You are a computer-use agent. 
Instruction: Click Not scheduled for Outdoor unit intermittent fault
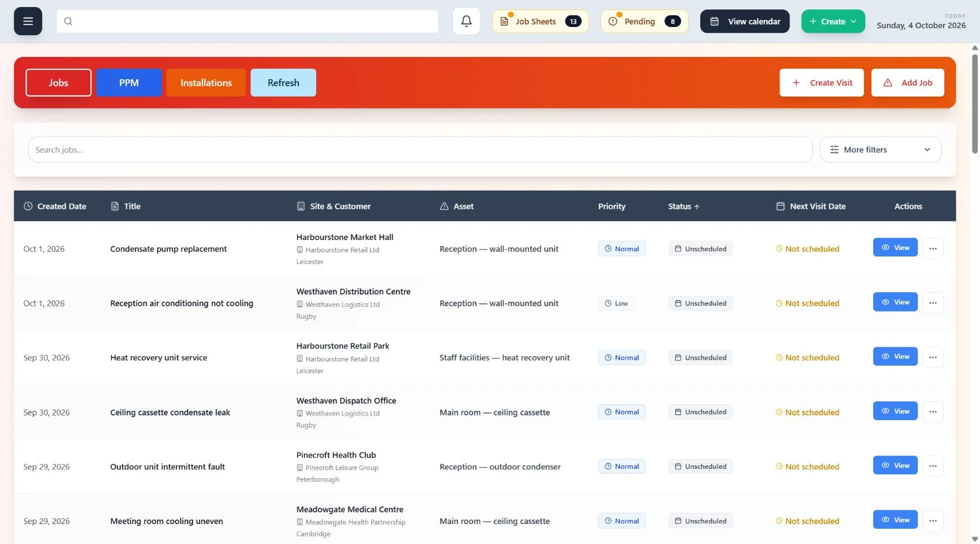click(808, 467)
